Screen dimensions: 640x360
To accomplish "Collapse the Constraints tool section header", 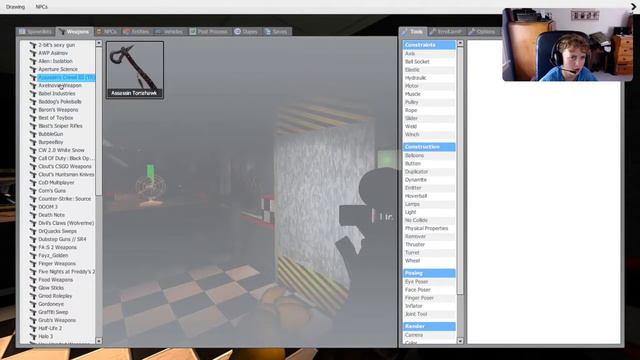I will point(429,45).
